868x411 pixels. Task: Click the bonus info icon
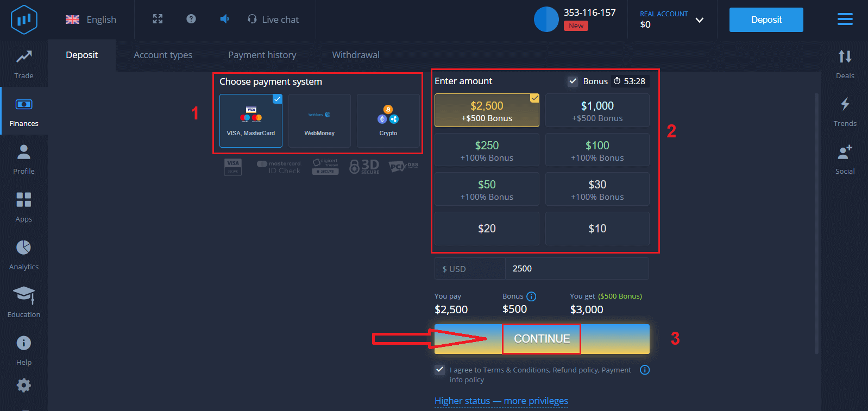pyautogui.click(x=531, y=296)
